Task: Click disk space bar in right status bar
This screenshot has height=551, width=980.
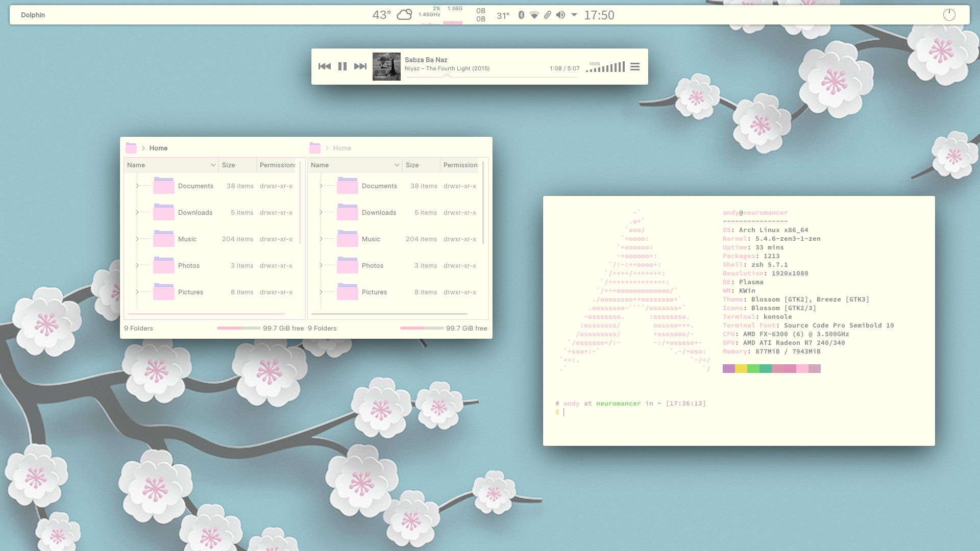Action: pos(422,328)
